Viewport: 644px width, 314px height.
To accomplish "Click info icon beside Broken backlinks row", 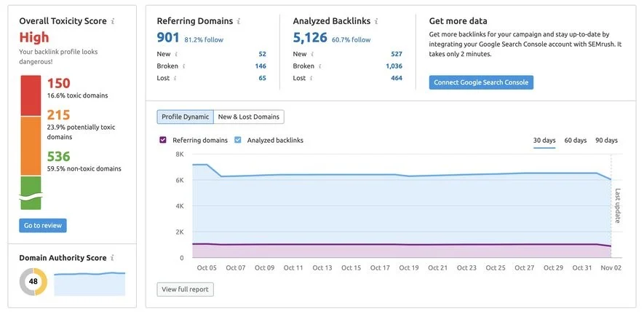I will click(x=320, y=66).
